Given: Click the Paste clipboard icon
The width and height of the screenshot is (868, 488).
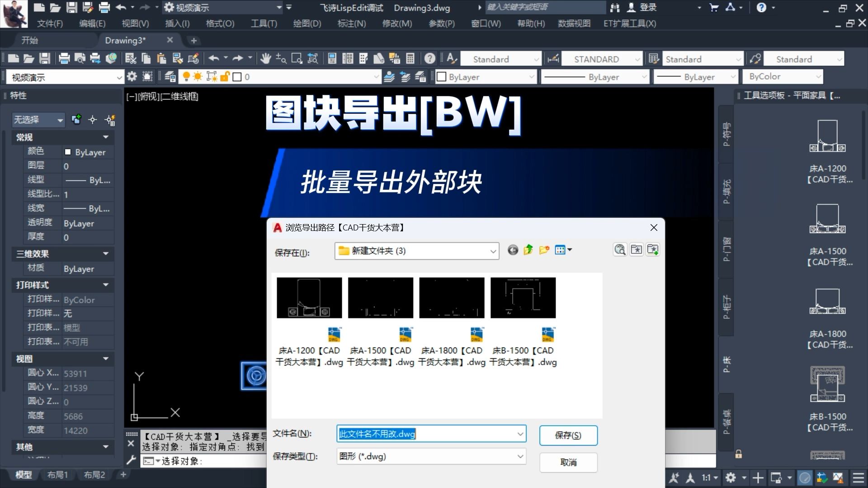Looking at the screenshot, I should click(x=161, y=58).
